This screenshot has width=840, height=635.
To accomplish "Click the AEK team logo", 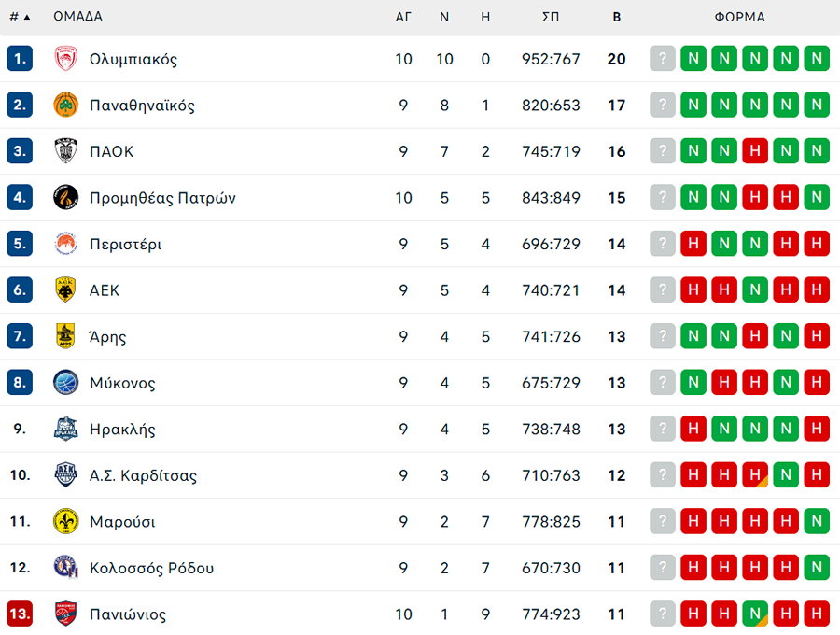I will [65, 289].
